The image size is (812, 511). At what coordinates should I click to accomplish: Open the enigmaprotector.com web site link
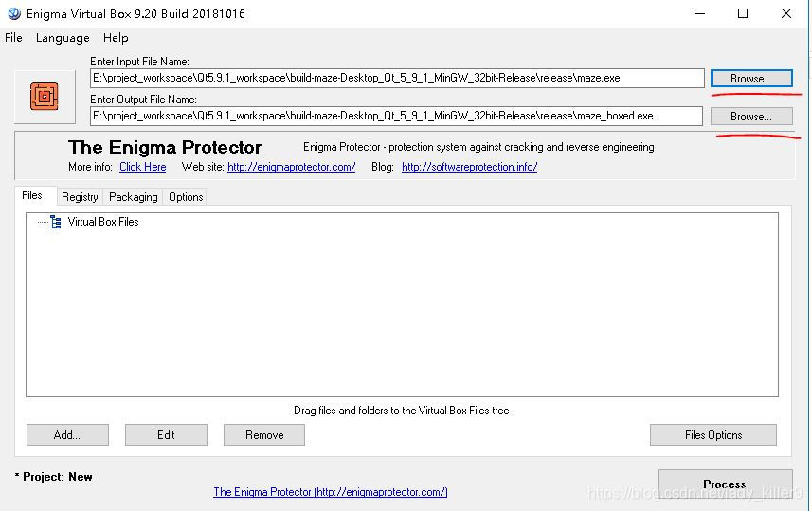click(292, 167)
